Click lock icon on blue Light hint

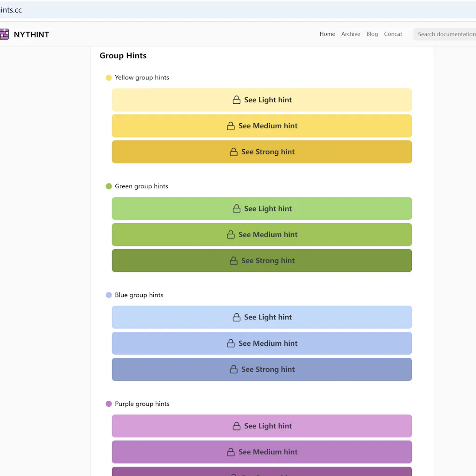click(x=237, y=317)
